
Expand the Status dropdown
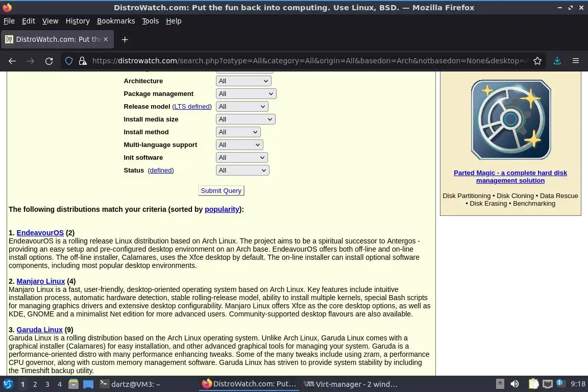(242, 170)
